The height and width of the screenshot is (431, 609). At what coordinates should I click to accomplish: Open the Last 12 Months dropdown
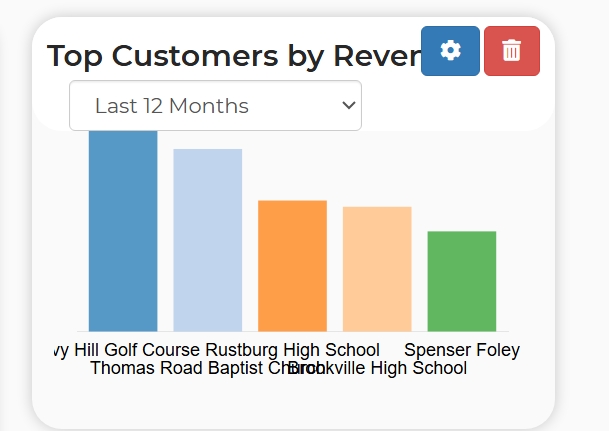click(x=215, y=106)
